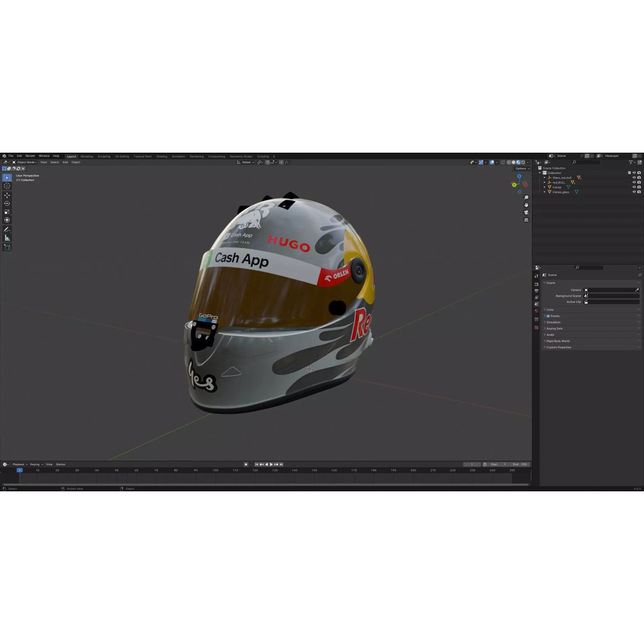Expand the Glass_red_bull tree item
The width and height of the screenshot is (644, 644).
pyautogui.click(x=544, y=178)
